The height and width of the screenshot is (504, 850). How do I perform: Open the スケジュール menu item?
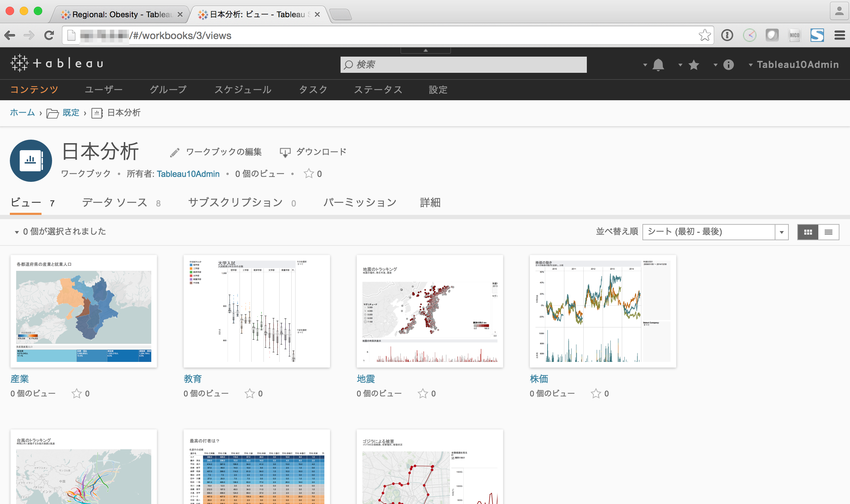243,90
